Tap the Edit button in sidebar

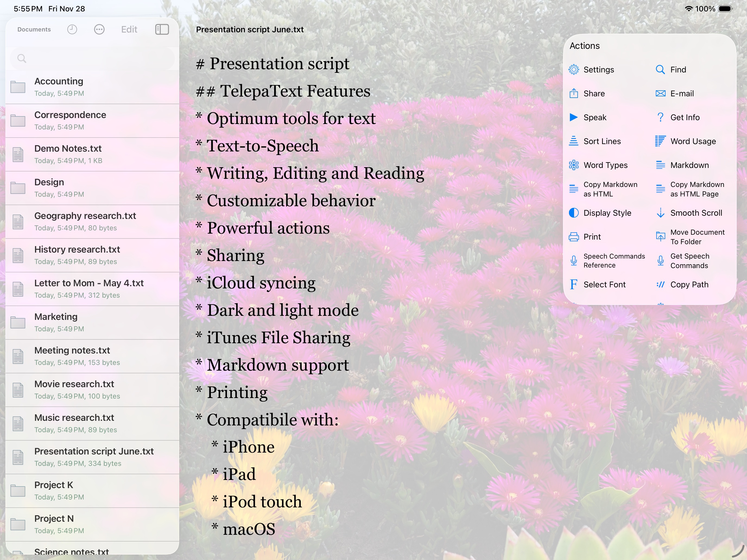[129, 29]
